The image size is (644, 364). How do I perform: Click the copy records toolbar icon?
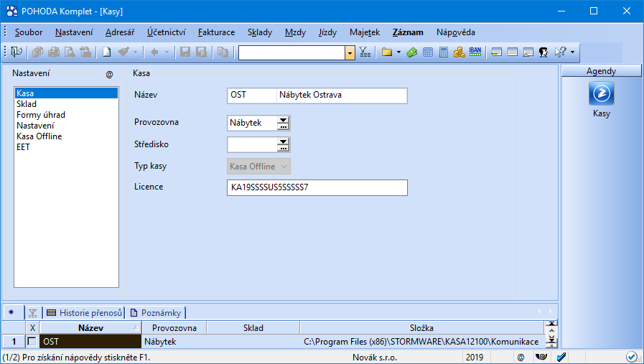point(38,52)
